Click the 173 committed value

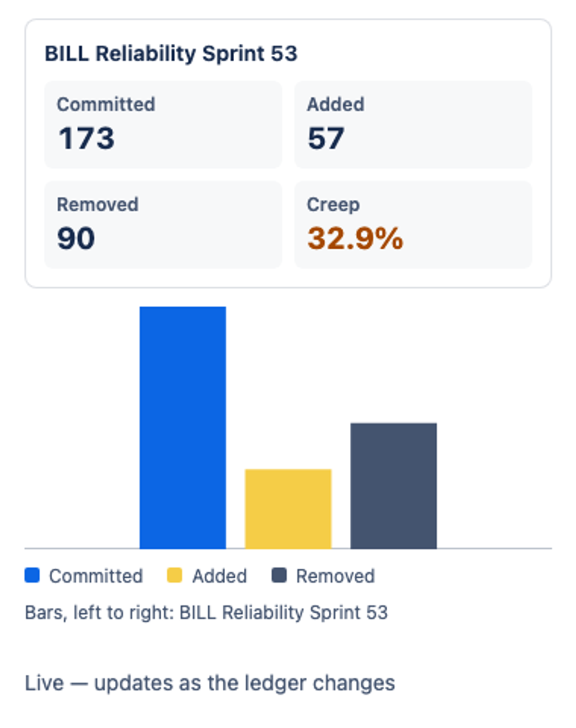tap(86, 138)
